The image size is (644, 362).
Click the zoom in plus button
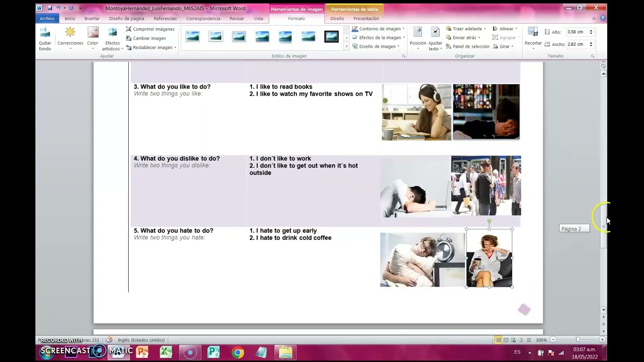602,340
